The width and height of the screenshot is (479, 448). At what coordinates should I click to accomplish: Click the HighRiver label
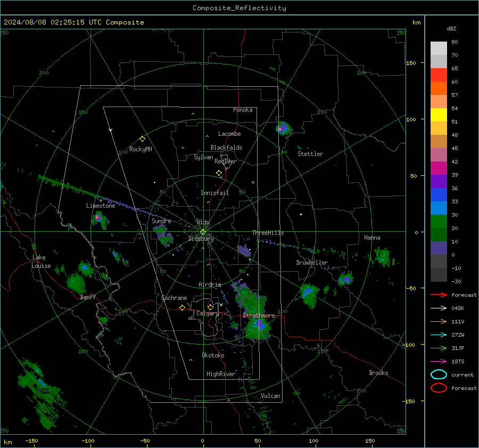point(221,374)
